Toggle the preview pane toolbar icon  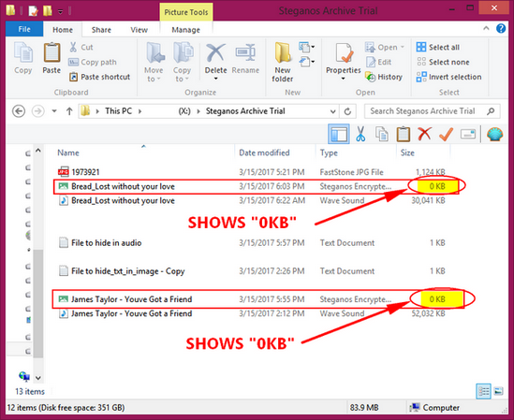coord(339,135)
